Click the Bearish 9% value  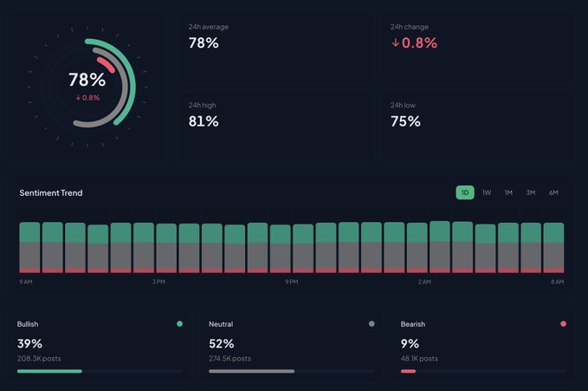pyautogui.click(x=410, y=343)
